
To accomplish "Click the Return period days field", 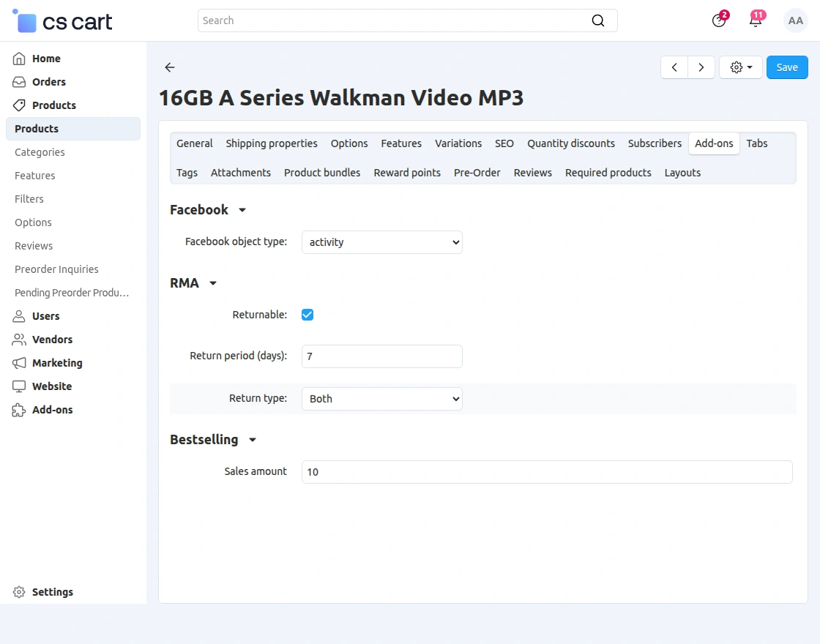I will (x=381, y=356).
